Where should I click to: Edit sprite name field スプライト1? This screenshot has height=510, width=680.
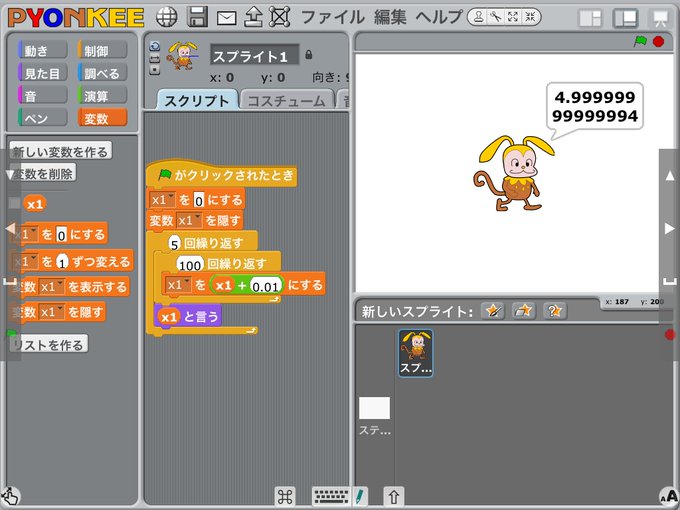(x=255, y=56)
